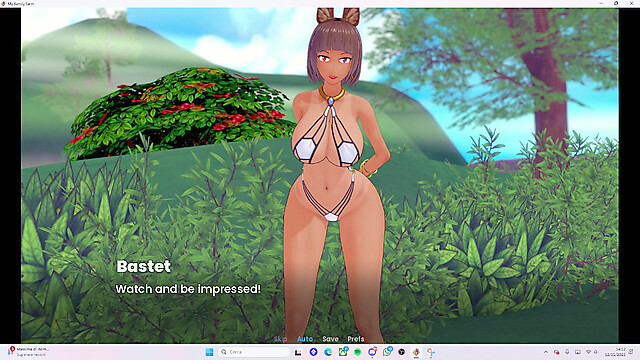Click the Cerca search box in the taskbar
Viewport: 640px width, 360px height.
click(x=254, y=352)
